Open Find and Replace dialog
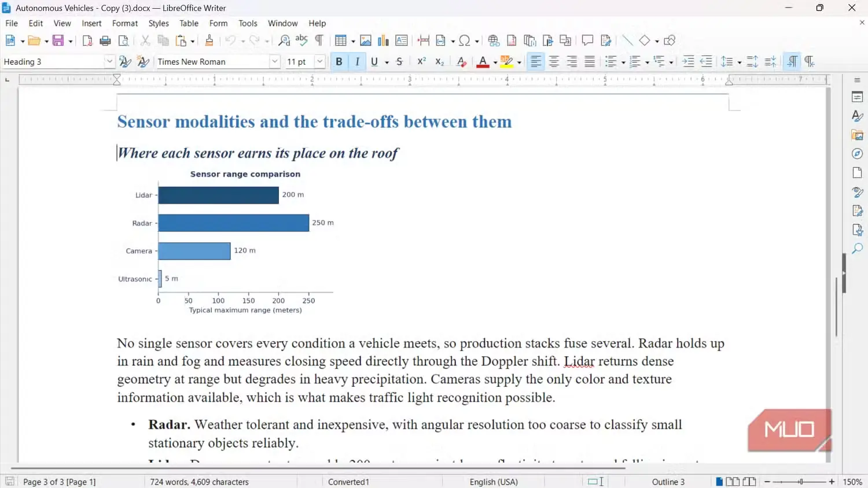The height and width of the screenshot is (488, 868). [284, 40]
